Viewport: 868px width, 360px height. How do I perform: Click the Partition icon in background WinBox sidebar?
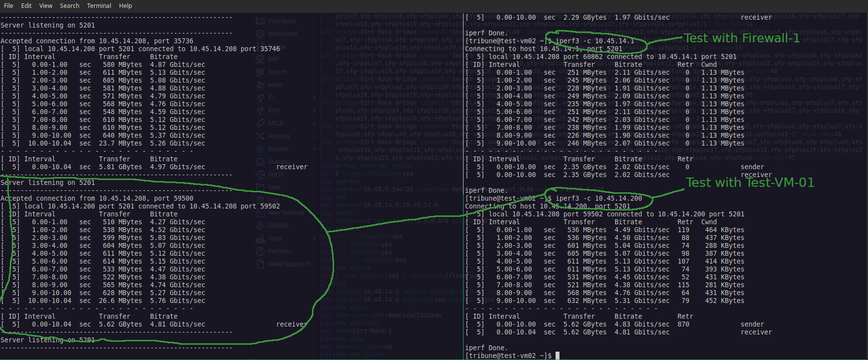pyautogui.click(x=260, y=251)
